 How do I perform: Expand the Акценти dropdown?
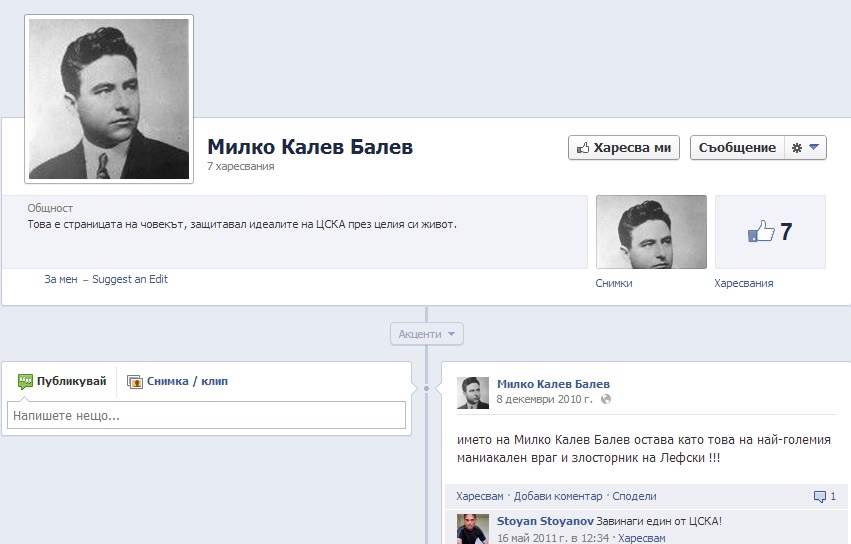[x=427, y=335]
